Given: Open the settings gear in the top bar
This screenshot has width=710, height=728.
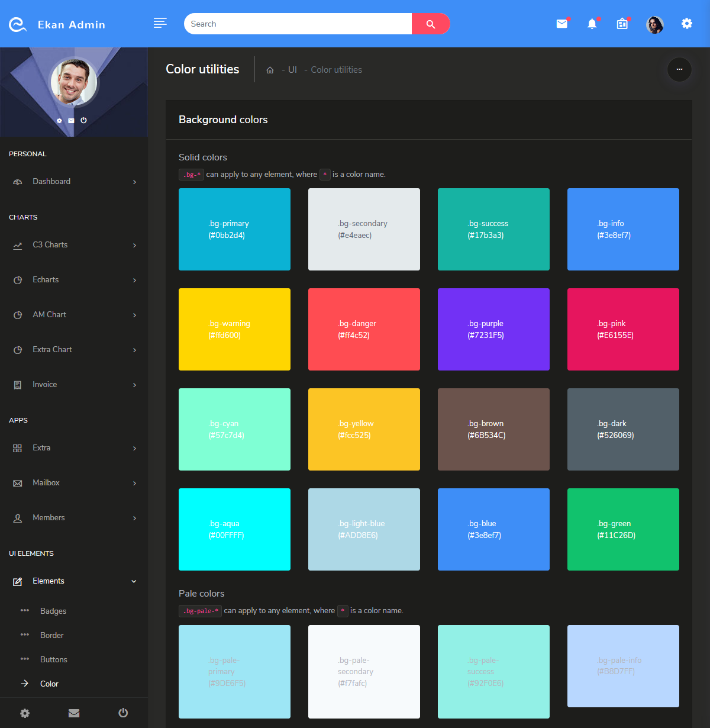Looking at the screenshot, I should coord(686,24).
